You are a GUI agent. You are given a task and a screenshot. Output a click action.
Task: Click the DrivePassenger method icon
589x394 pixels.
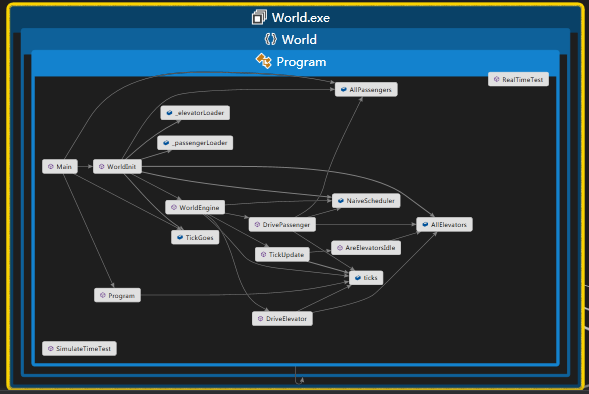[257, 225]
